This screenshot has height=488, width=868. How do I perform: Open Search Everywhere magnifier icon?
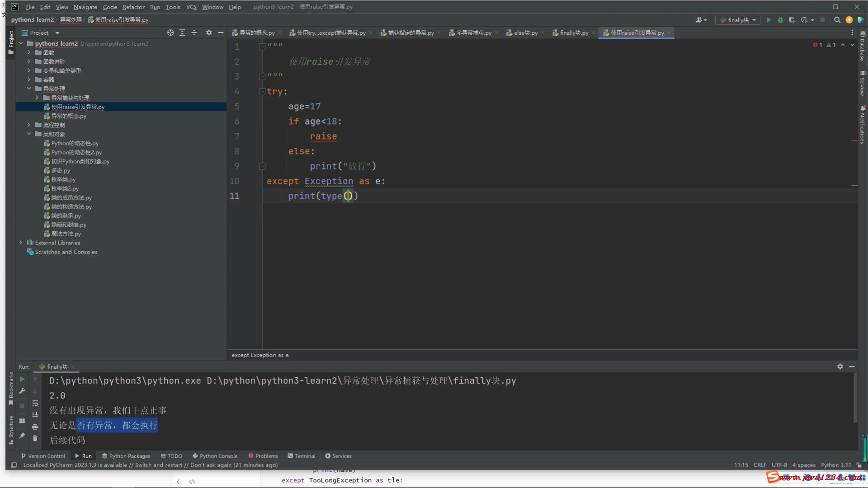[x=837, y=20]
